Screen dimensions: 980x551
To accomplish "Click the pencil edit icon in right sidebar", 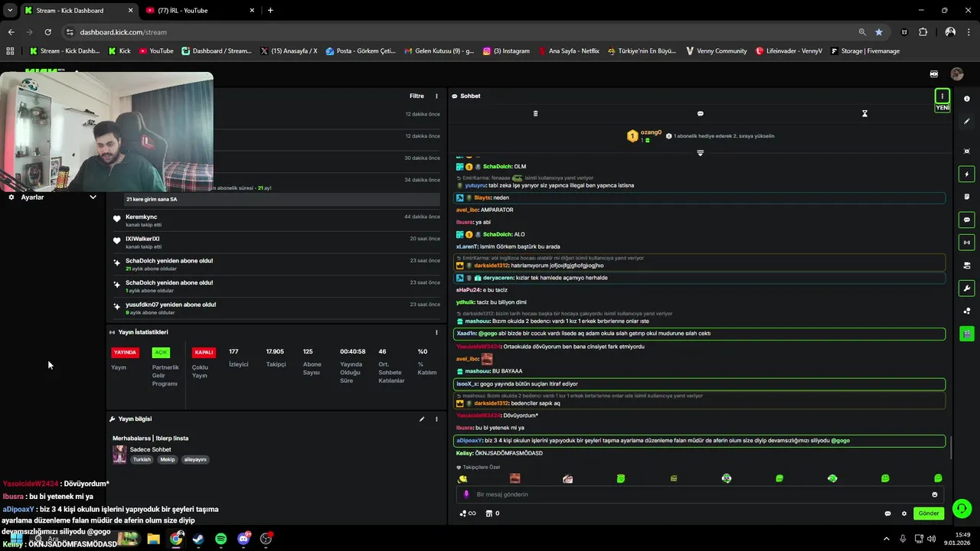I will coord(967,122).
